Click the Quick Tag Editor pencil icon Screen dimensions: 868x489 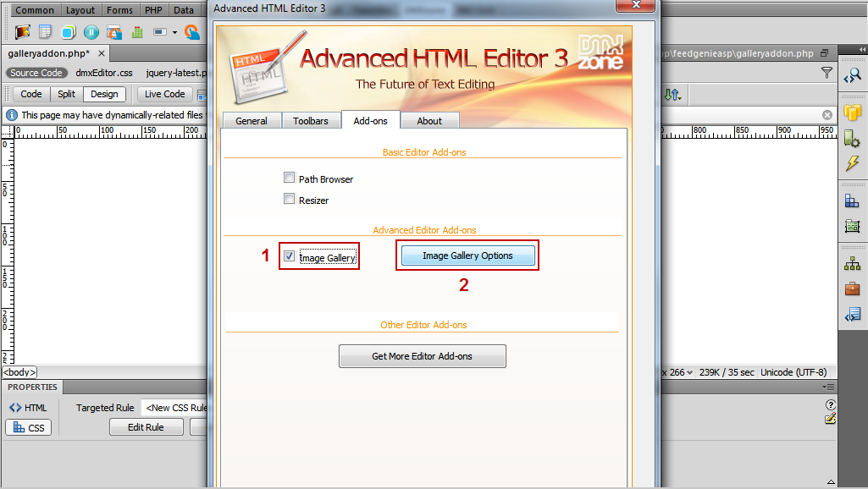[831, 419]
